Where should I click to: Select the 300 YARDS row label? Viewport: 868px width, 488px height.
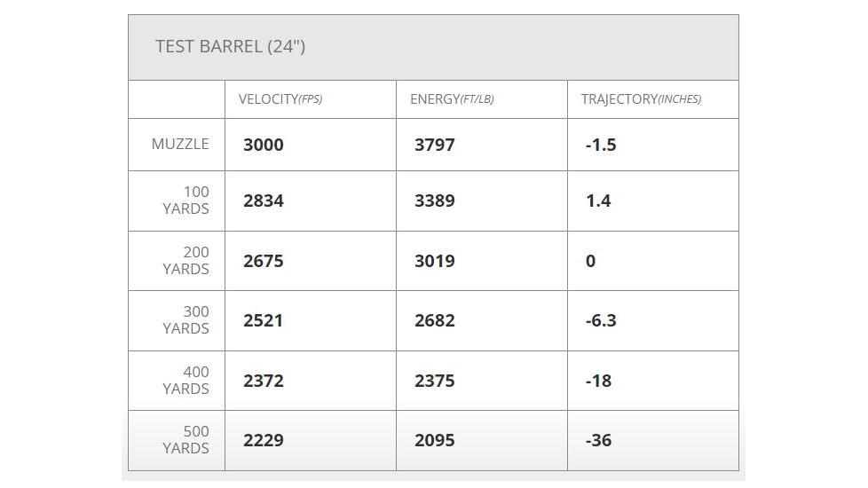(x=186, y=320)
